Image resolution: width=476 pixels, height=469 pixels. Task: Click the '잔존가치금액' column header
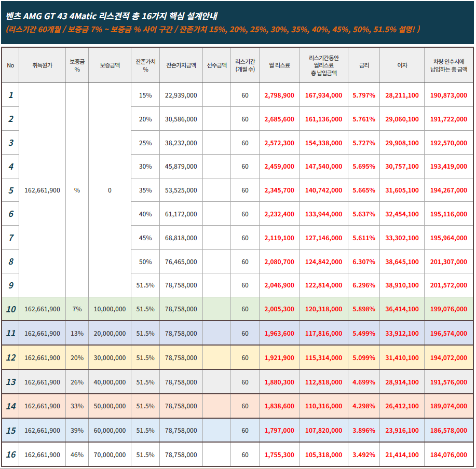click(x=181, y=65)
